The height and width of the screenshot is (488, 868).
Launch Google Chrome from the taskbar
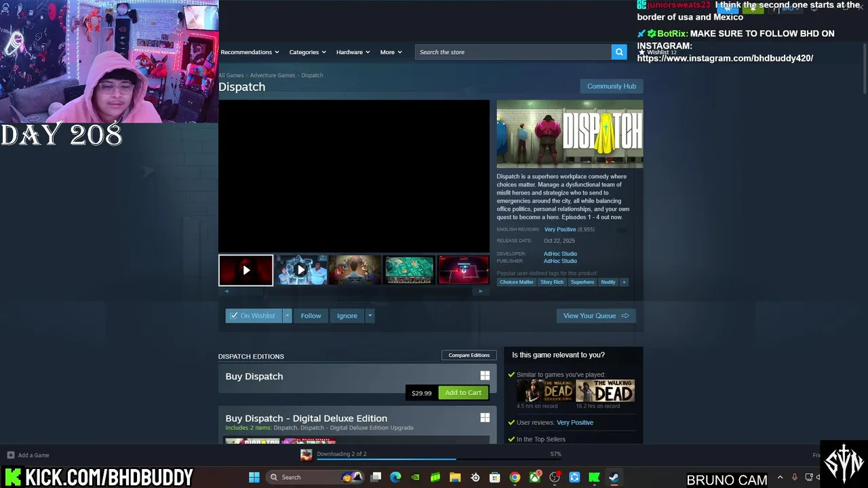pyautogui.click(x=515, y=477)
